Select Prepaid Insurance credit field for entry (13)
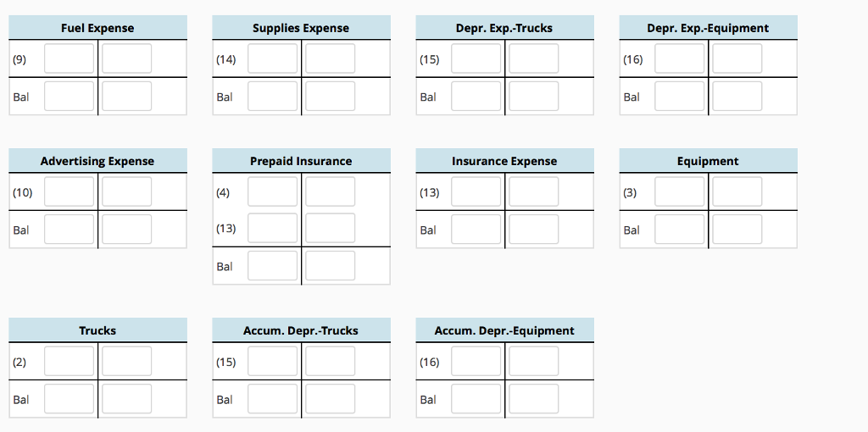The image size is (868, 432). tap(330, 228)
